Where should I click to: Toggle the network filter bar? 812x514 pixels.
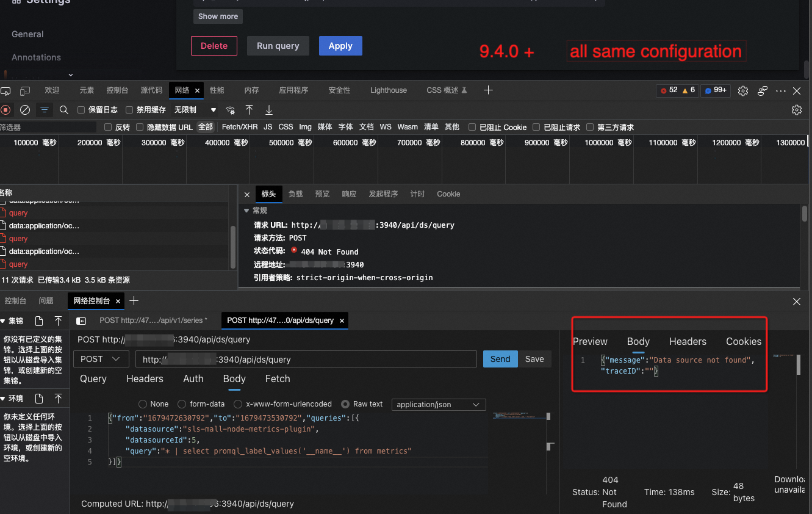[x=44, y=110]
